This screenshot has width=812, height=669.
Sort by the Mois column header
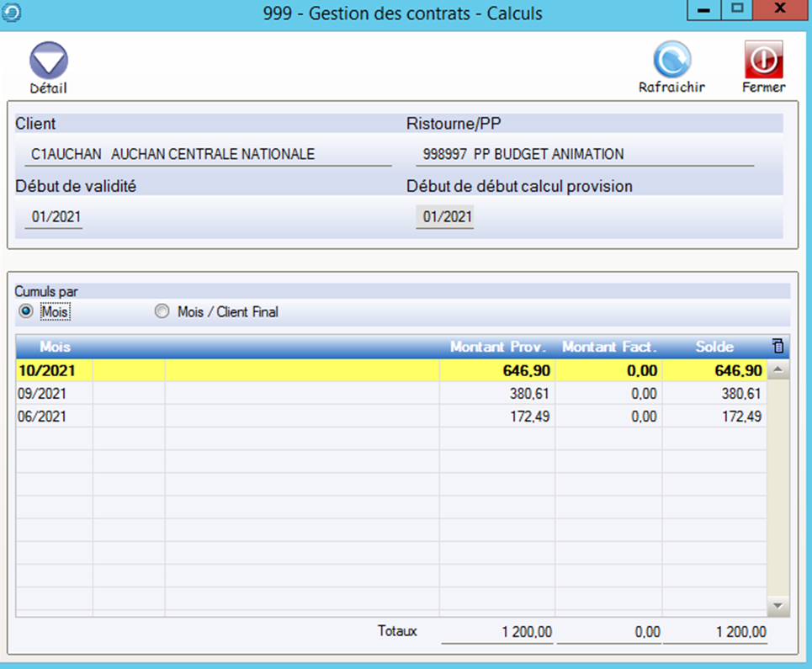click(56, 347)
